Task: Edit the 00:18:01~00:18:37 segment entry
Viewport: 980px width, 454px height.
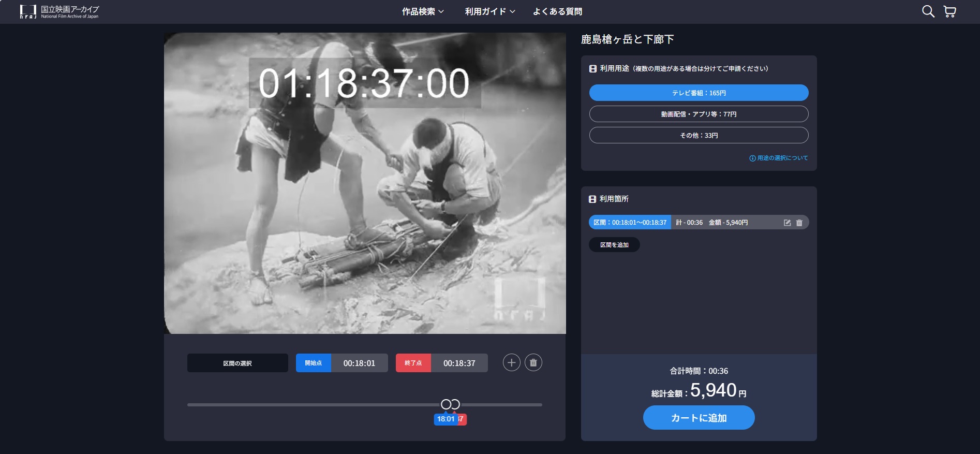Action: pyautogui.click(x=787, y=223)
